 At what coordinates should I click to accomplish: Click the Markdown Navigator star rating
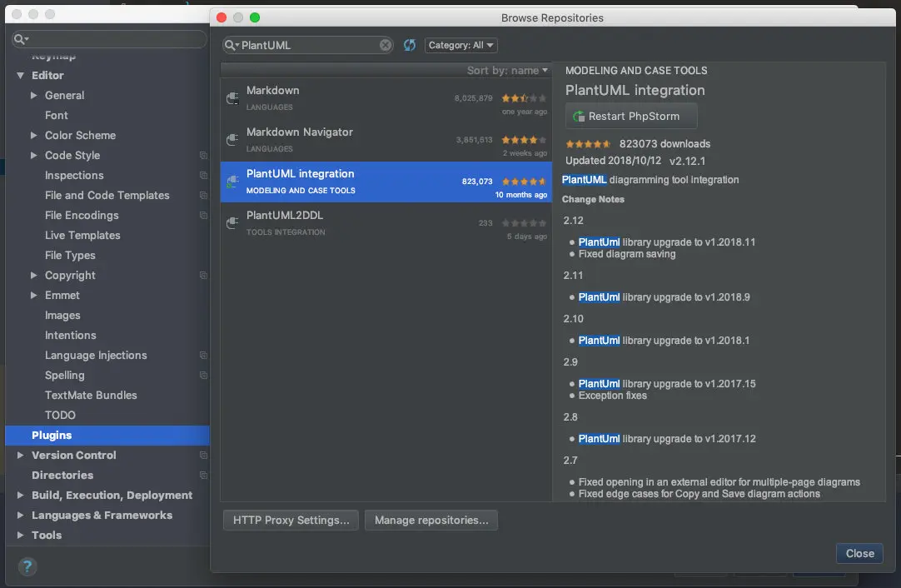[x=524, y=140]
